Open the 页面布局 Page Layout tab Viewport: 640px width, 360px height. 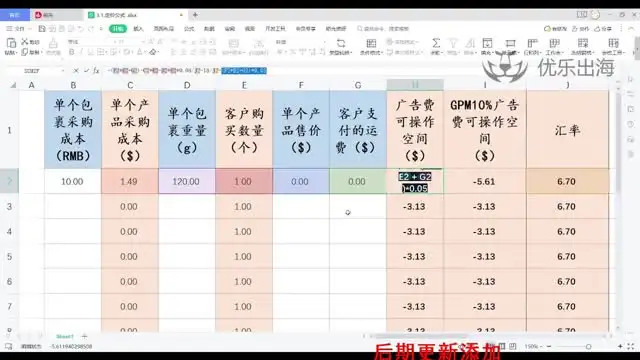163,29
